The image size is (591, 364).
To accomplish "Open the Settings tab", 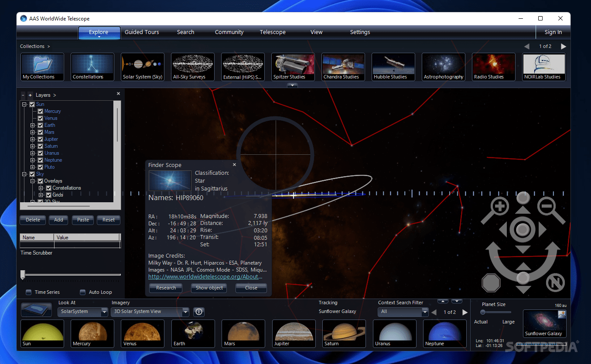I will 360,32.
